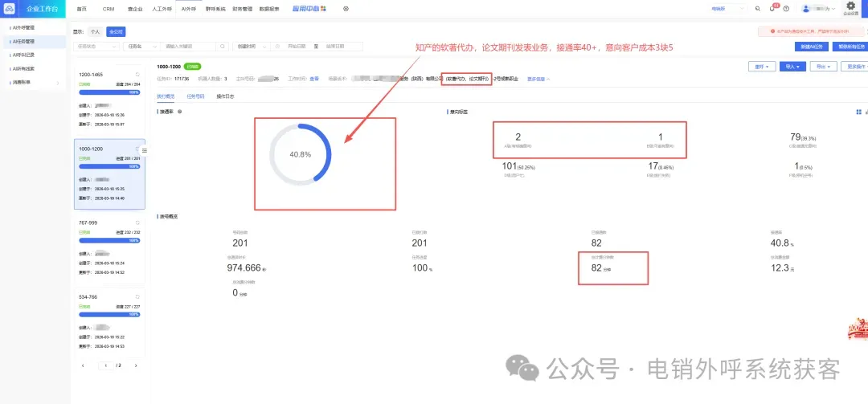Open the 财务管理 top menu
The image size is (868, 404).
pyautogui.click(x=243, y=9)
